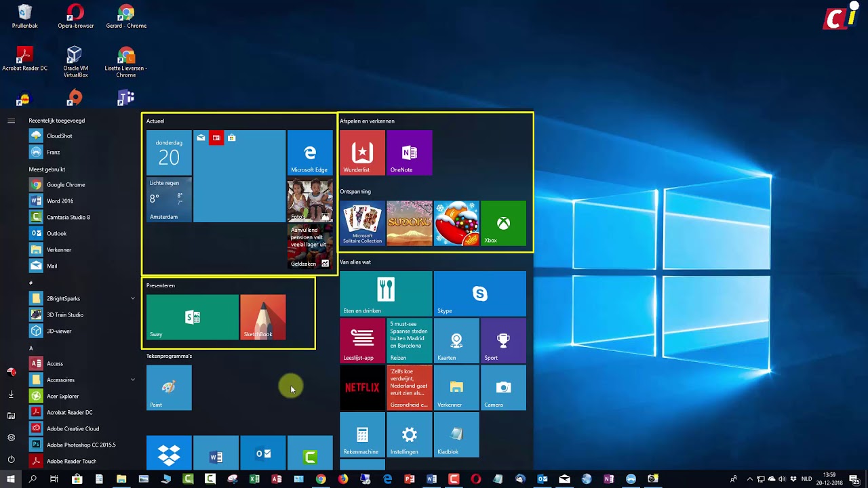The image size is (868, 488).
Task: Open the calendar tile showing donderdag 20
Action: click(169, 152)
